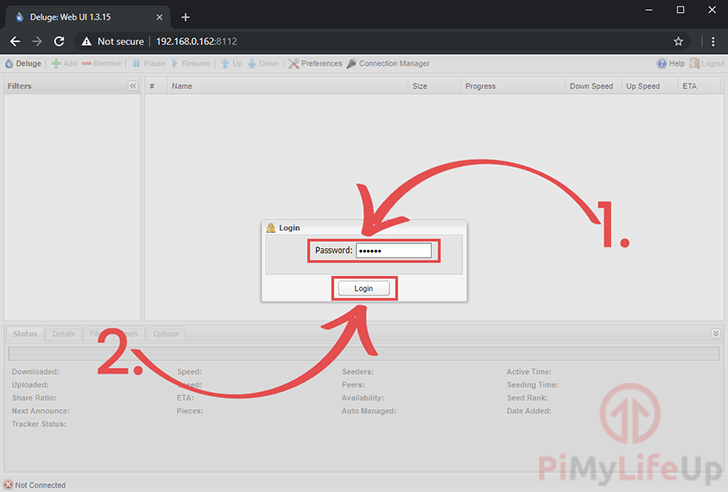Sort torrents by the # column
This screenshot has height=492, width=728.
click(156, 86)
